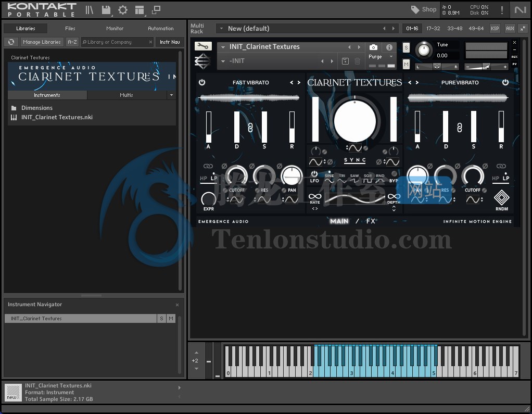Click the Fast Vibrato Attack slider
This screenshot has width=532, height=414.
(208, 127)
